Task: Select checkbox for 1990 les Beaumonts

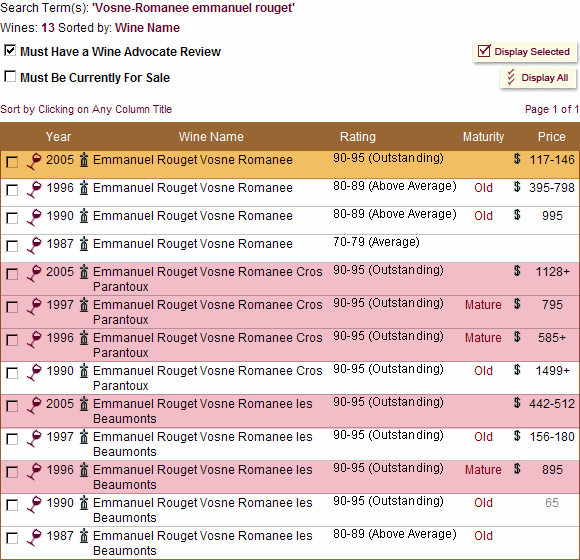Action: (12, 505)
